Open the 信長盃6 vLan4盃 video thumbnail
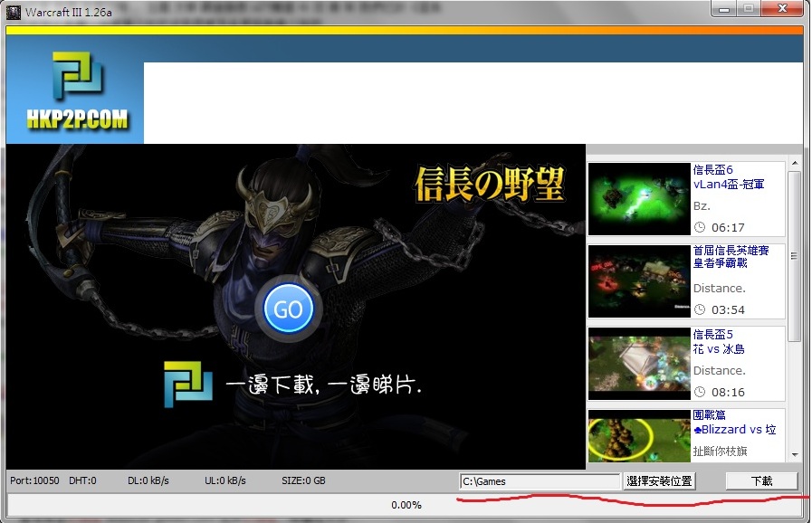Image resolution: width=812 pixels, height=523 pixels. click(639, 199)
